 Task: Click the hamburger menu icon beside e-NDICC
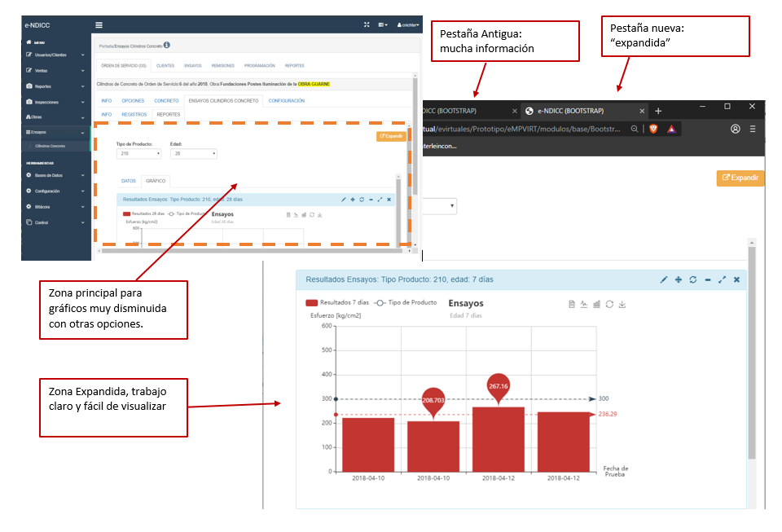coord(99,25)
